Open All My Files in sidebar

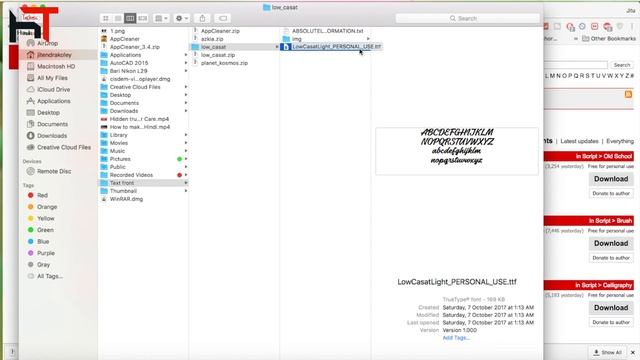click(52, 78)
